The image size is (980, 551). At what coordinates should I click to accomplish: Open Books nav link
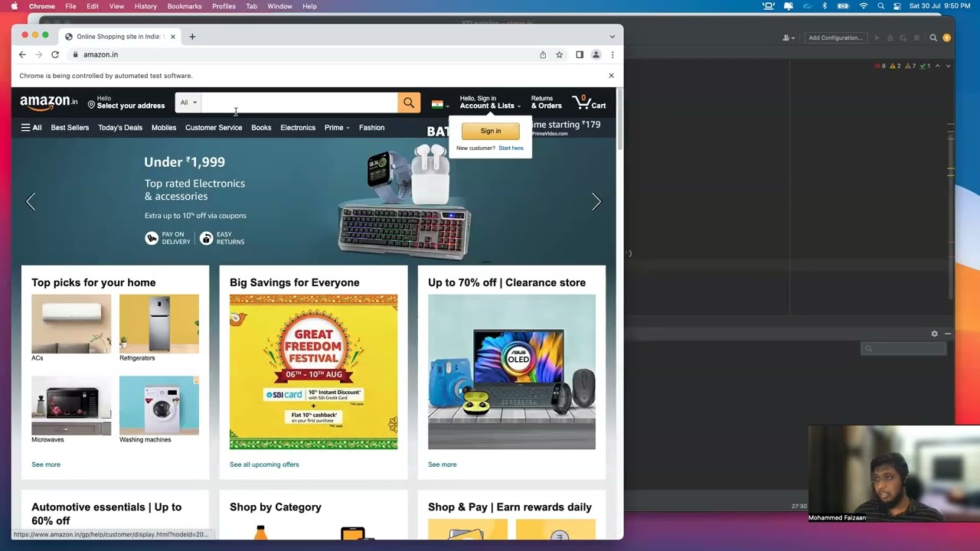click(261, 128)
